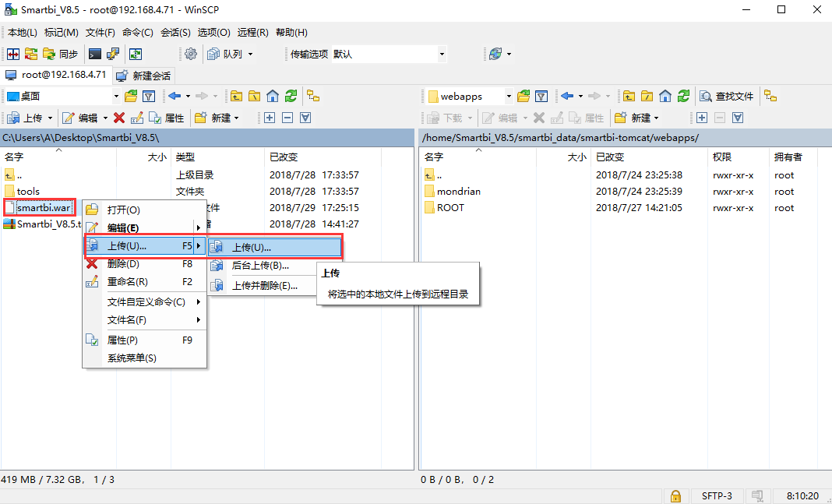Click the local red X delete icon
Viewport: 832px width, 504px height.
point(119,118)
